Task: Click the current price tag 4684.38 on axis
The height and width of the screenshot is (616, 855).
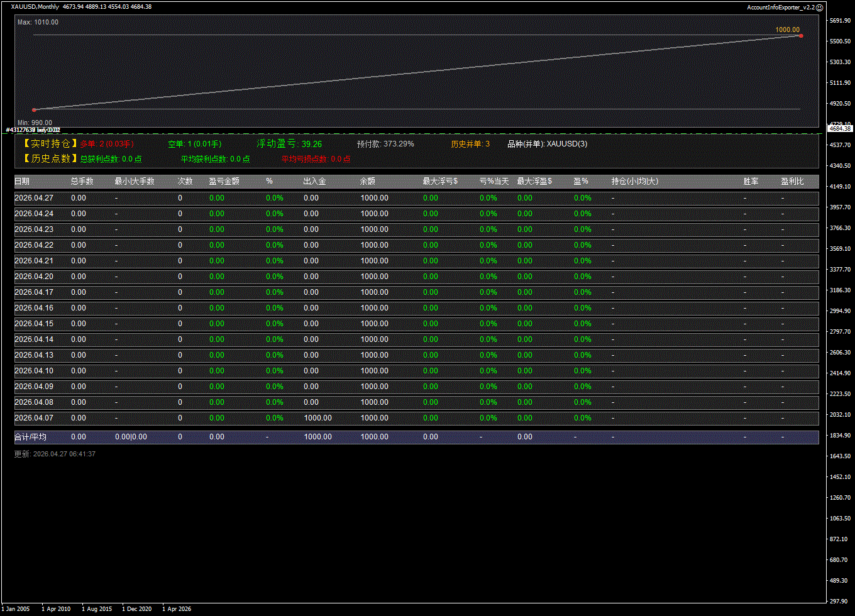Action: pyautogui.click(x=839, y=128)
